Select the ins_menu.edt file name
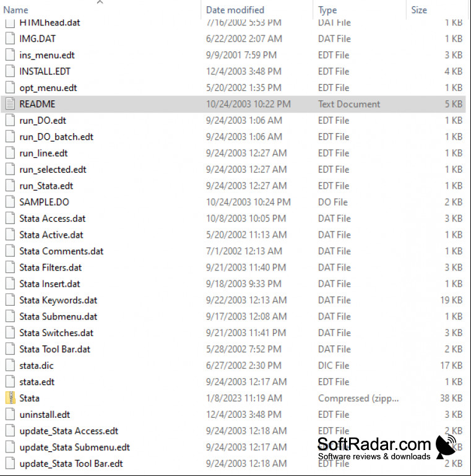471x476 pixels. (47, 55)
